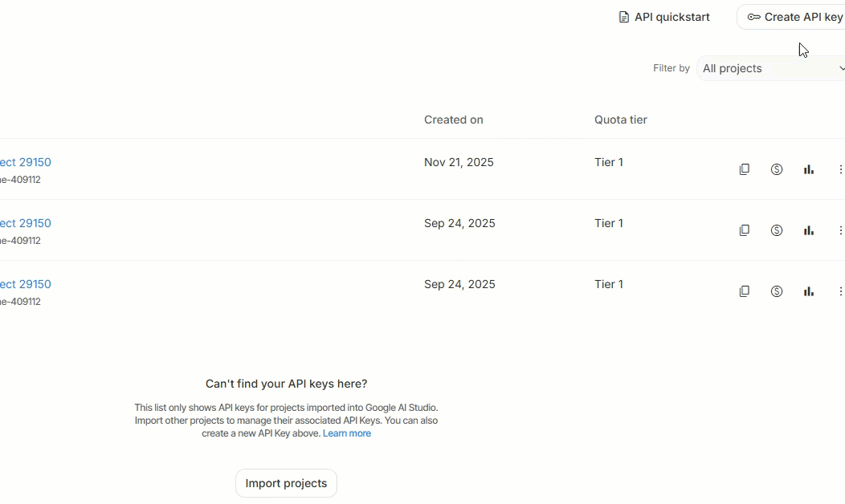
Task: Click the dollar billing icon in second row
Action: tap(776, 230)
